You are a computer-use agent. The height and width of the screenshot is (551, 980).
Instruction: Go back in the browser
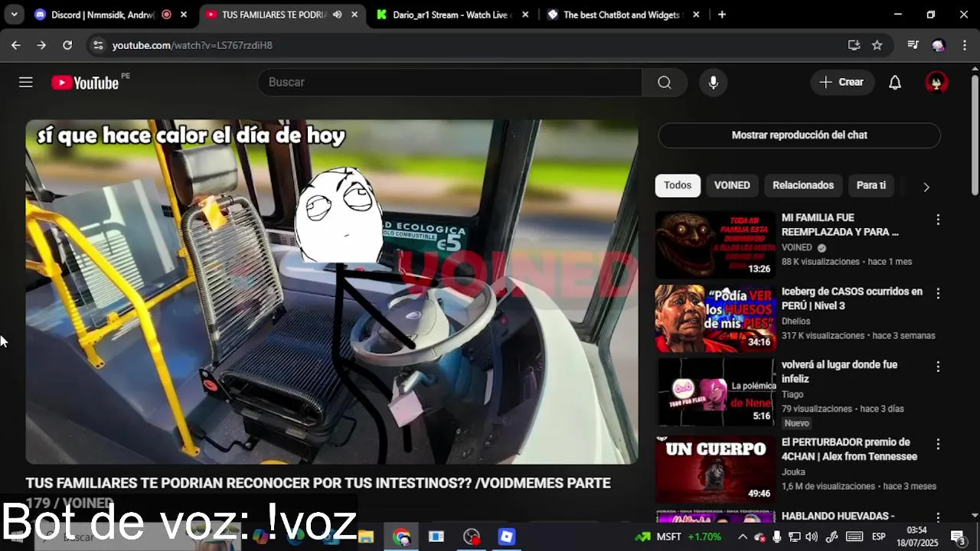coord(16,45)
